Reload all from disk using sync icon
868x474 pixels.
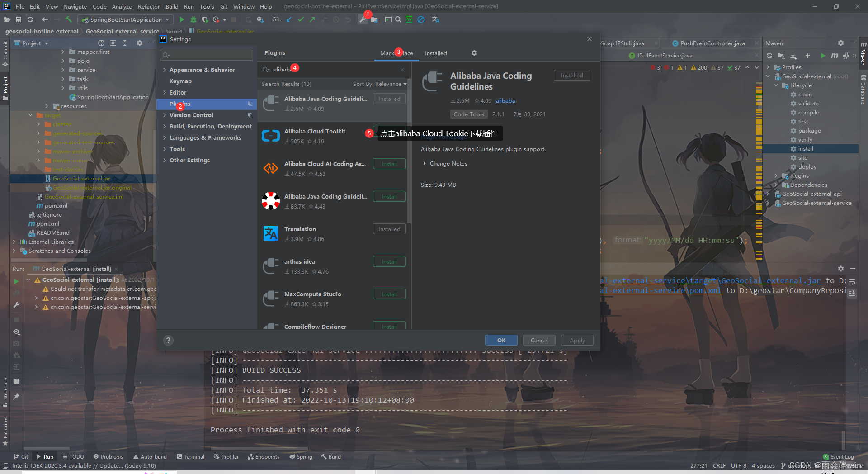(x=30, y=19)
